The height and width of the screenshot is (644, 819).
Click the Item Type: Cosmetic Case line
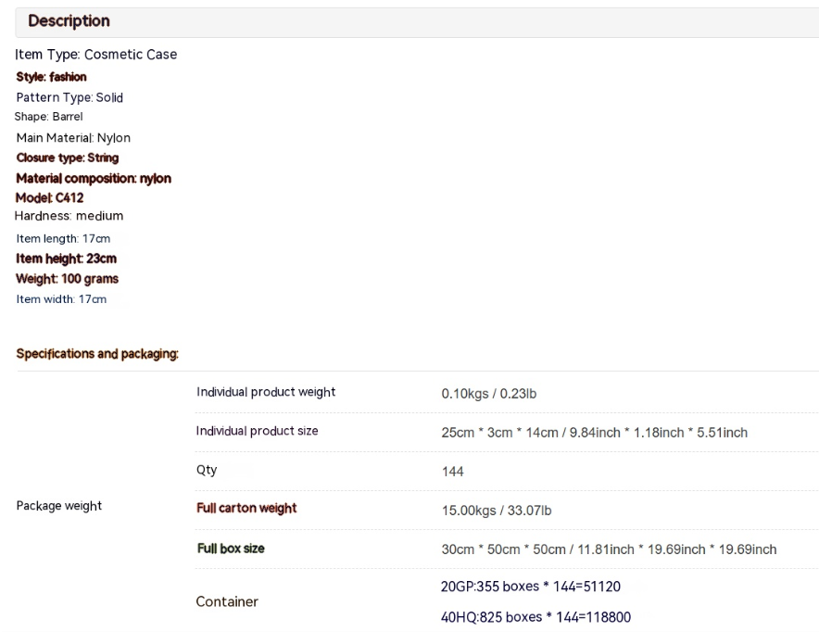pyautogui.click(x=95, y=55)
